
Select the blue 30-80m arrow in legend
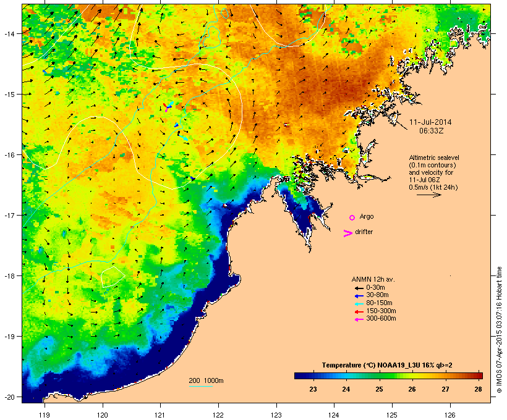coord(359,296)
